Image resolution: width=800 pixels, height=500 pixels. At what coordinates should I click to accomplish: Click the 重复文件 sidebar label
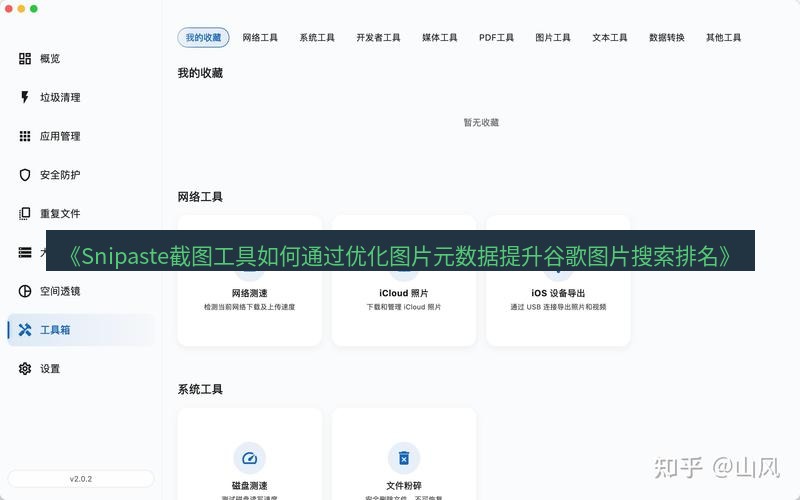[60, 214]
